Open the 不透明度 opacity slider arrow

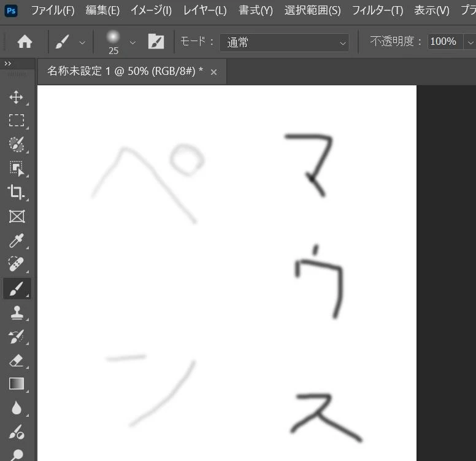pyautogui.click(x=470, y=42)
